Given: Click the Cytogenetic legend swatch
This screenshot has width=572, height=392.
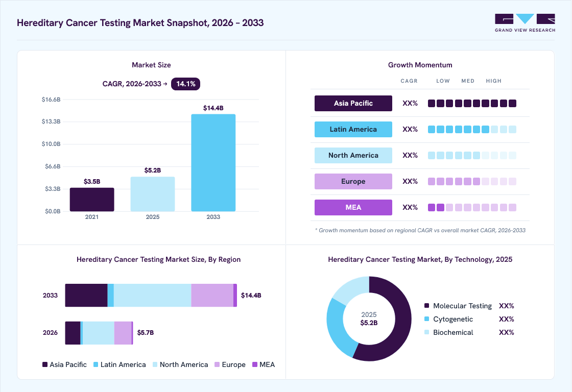Looking at the screenshot, I should 427,319.
